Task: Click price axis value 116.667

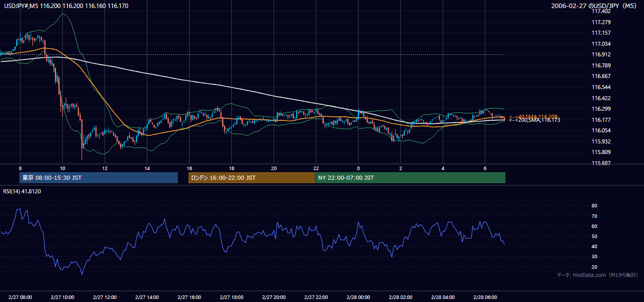Action: pyautogui.click(x=601, y=76)
